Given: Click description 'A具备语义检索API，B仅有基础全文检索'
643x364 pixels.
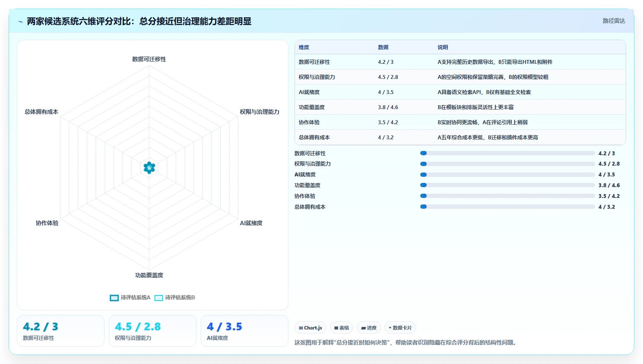Looking at the screenshot, I should [484, 92].
